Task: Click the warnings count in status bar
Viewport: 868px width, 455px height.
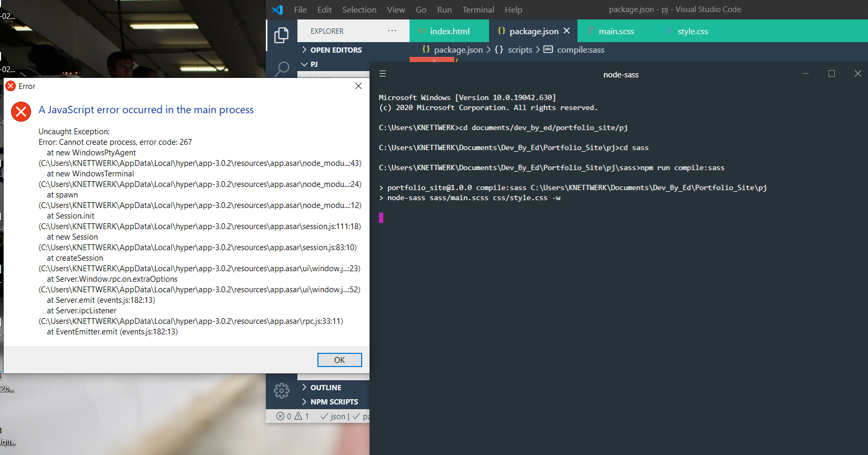Action: [302, 416]
